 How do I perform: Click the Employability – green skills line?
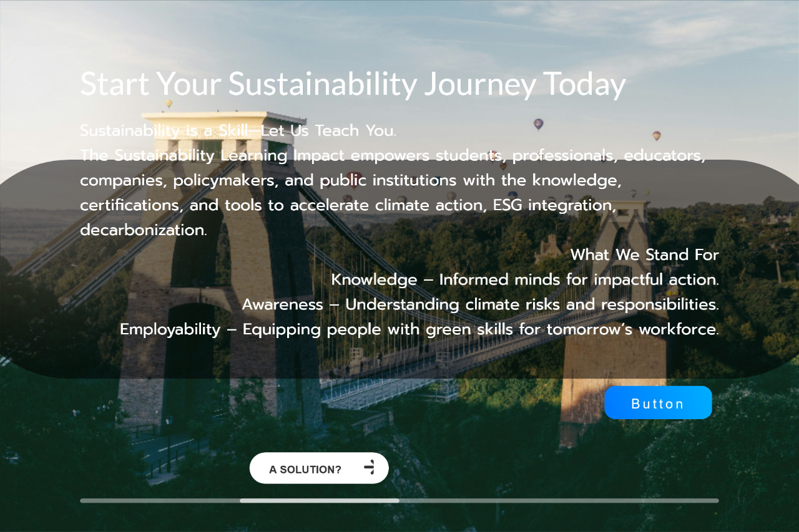coord(419,329)
